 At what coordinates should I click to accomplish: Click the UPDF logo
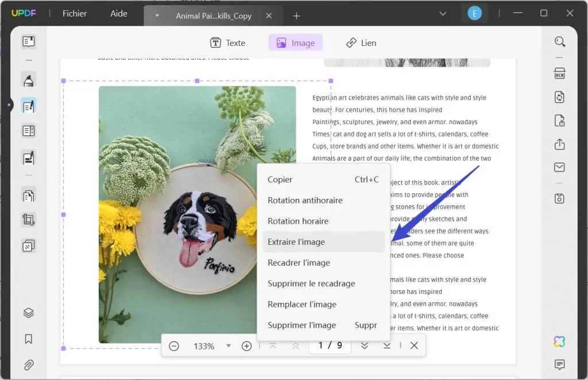[24, 13]
